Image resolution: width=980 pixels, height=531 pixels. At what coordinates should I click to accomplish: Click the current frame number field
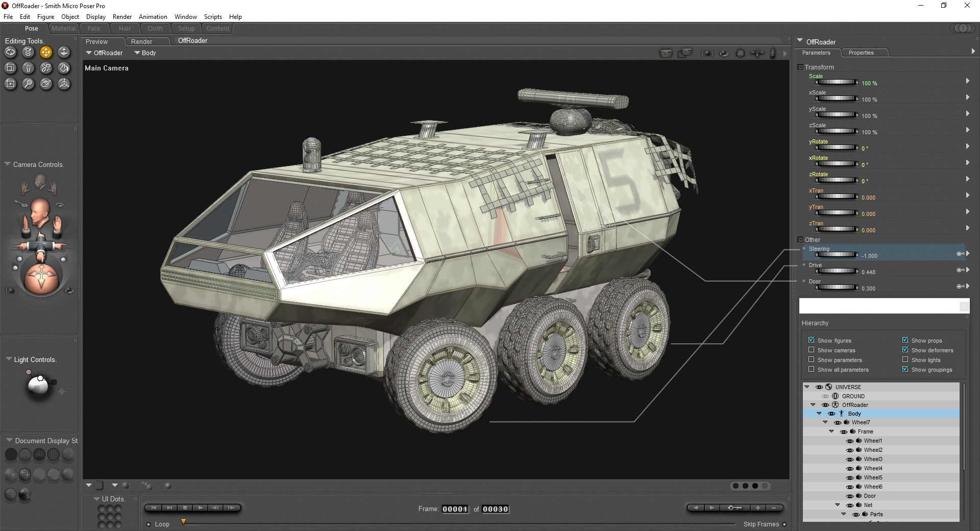[455, 509]
